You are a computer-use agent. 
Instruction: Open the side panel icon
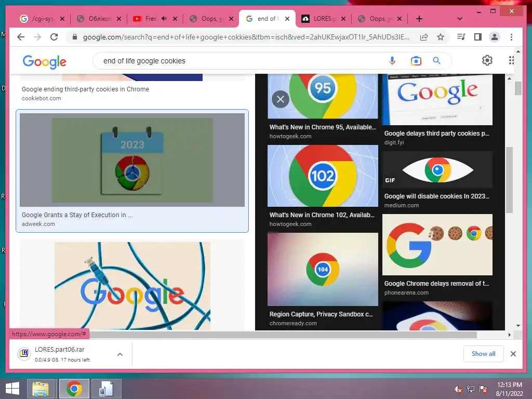[478, 37]
